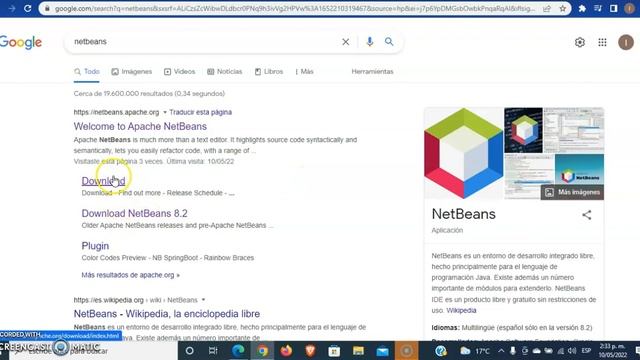Go forward using the browser forward arrow
Viewport: 640px width, 360px height.
(x=11, y=8)
